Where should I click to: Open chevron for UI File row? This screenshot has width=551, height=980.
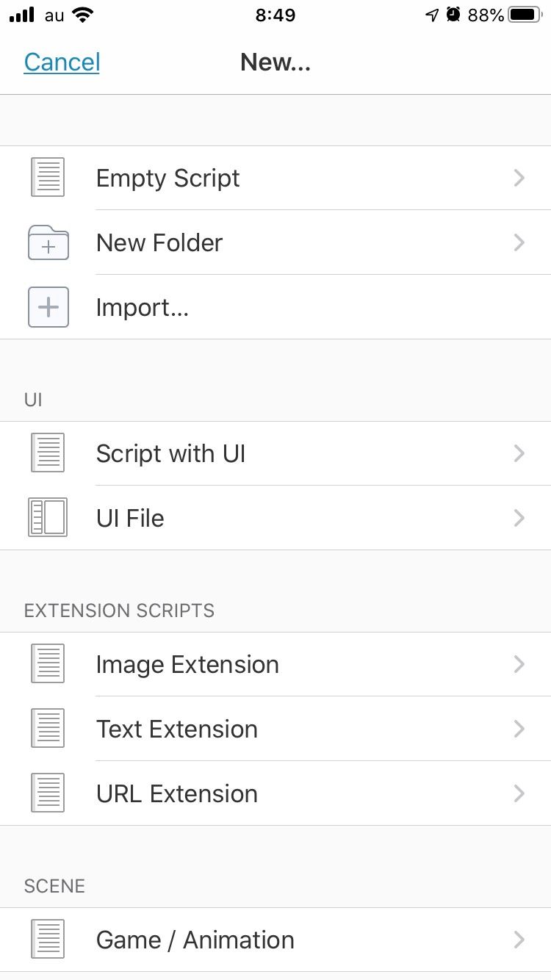[519, 518]
